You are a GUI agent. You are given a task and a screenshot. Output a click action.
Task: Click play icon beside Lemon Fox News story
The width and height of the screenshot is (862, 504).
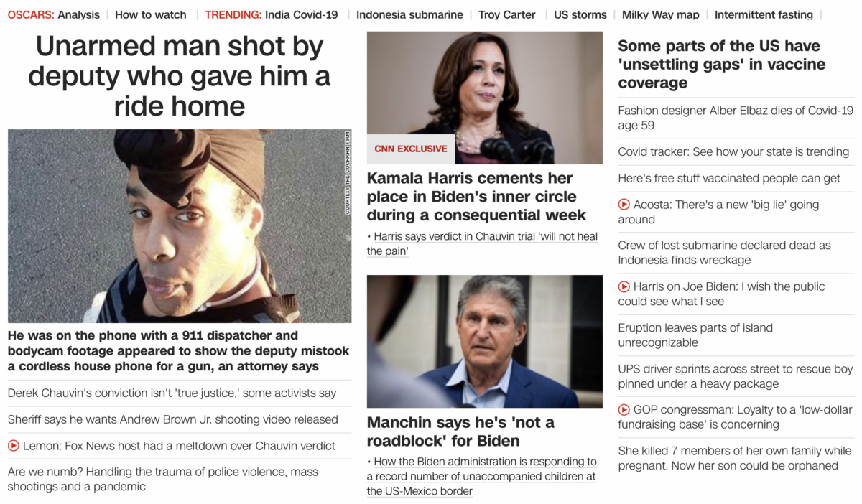click(14, 446)
